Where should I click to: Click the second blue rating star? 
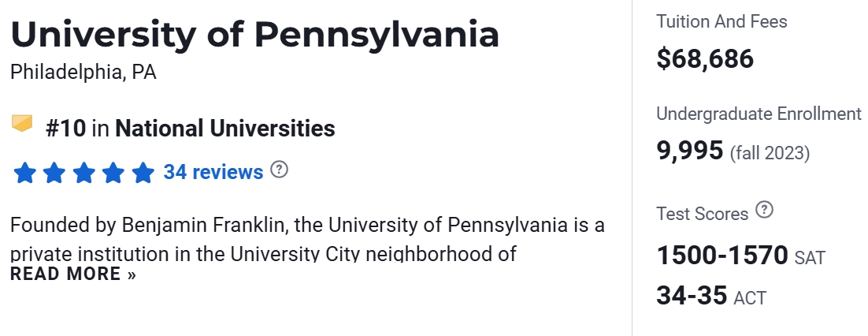tap(54, 173)
